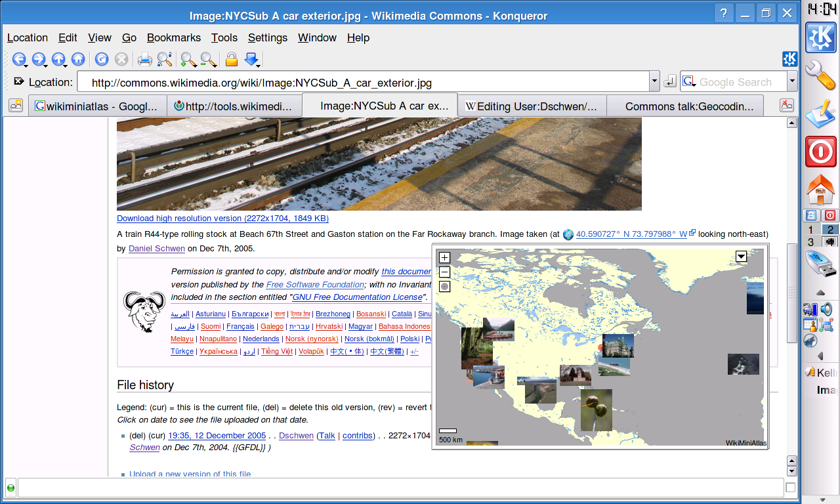Click the small lock session icon
This screenshot has width=840, height=504.
pyautogui.click(x=811, y=215)
